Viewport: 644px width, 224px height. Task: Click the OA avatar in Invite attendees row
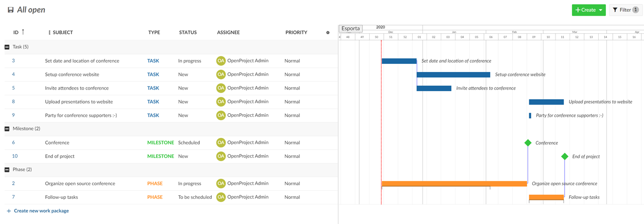(x=221, y=88)
